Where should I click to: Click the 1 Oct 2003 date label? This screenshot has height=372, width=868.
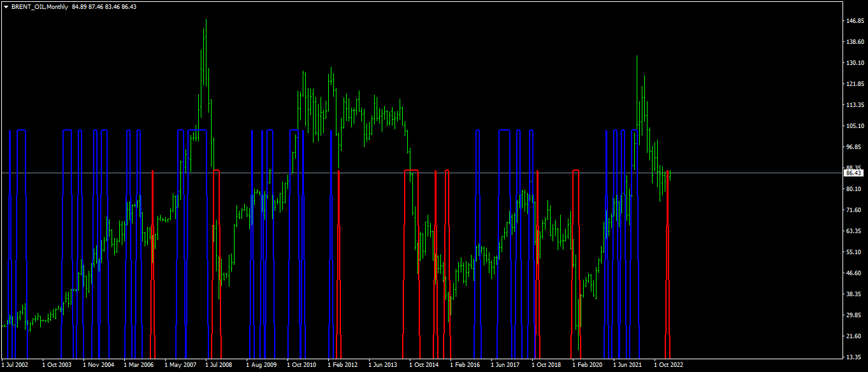pos(57,366)
